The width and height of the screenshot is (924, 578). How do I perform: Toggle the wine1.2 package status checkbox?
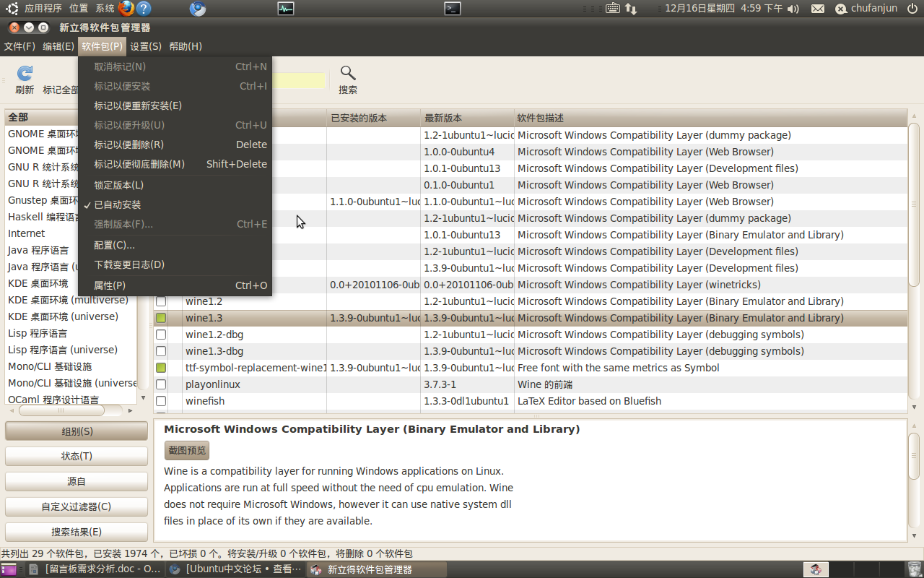pyautogui.click(x=161, y=301)
